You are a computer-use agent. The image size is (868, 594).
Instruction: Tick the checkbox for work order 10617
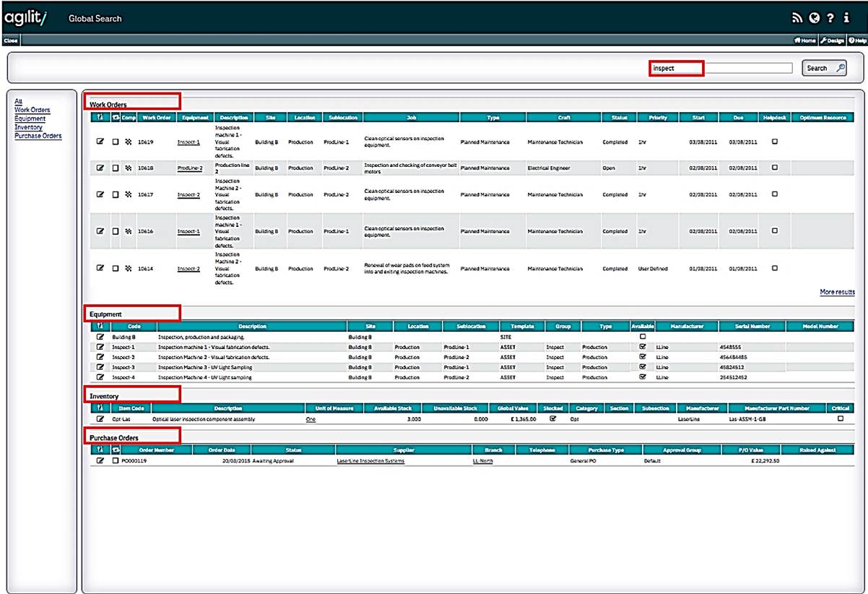pyautogui.click(x=115, y=194)
